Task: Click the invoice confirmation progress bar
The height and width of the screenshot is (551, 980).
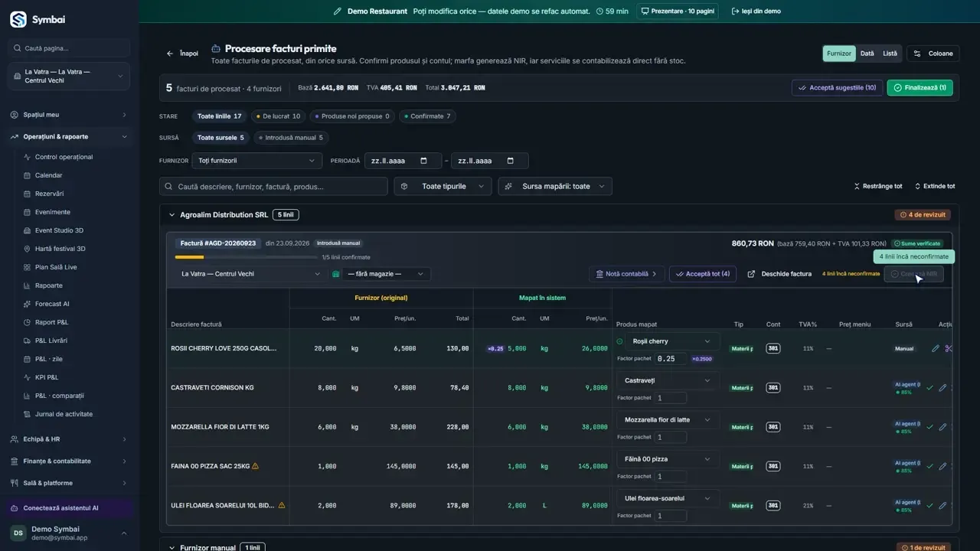Action: [247, 257]
